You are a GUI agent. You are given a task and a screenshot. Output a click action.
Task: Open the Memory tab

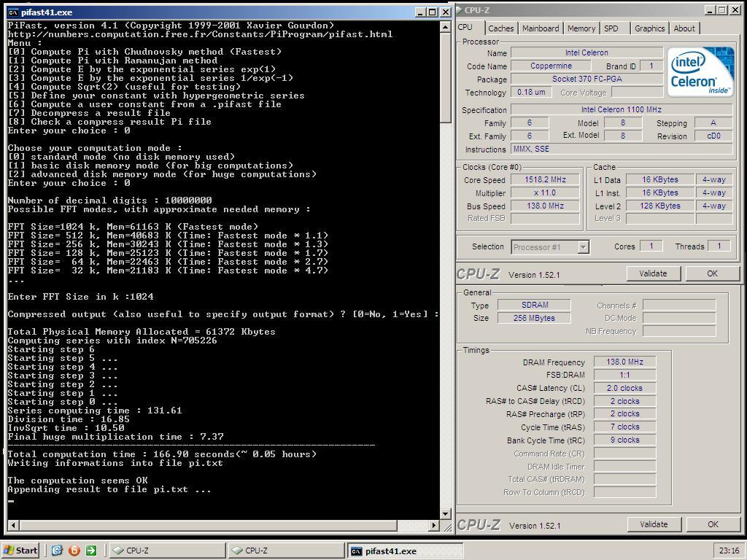pyautogui.click(x=581, y=28)
